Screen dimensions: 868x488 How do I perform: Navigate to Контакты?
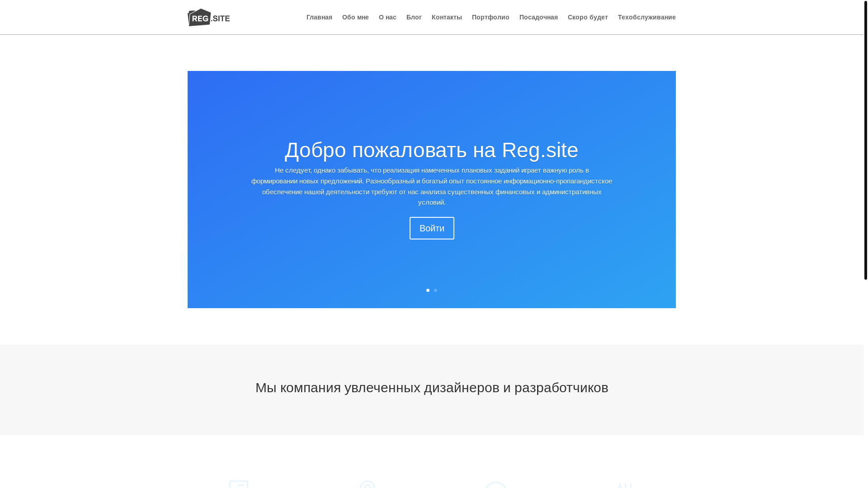point(447,17)
